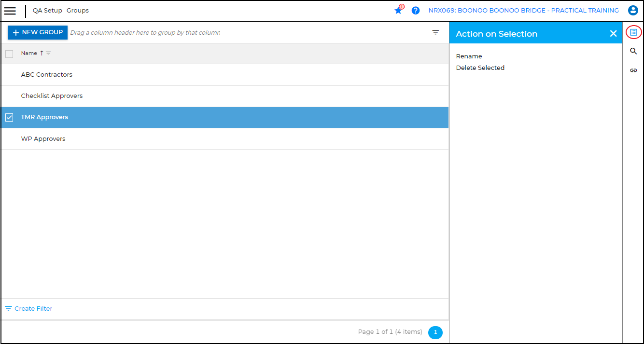The width and height of the screenshot is (644, 344).
Task: Click the New Group button
Action: [x=38, y=32]
